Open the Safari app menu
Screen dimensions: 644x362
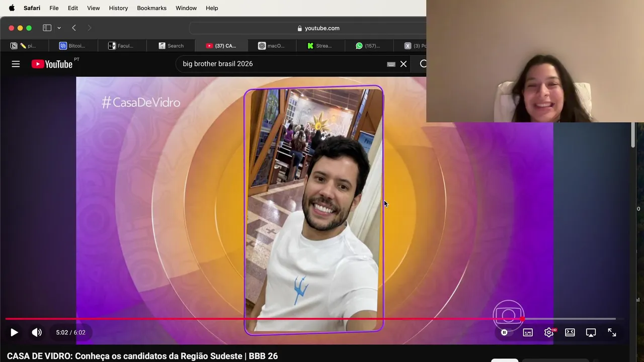click(32, 8)
